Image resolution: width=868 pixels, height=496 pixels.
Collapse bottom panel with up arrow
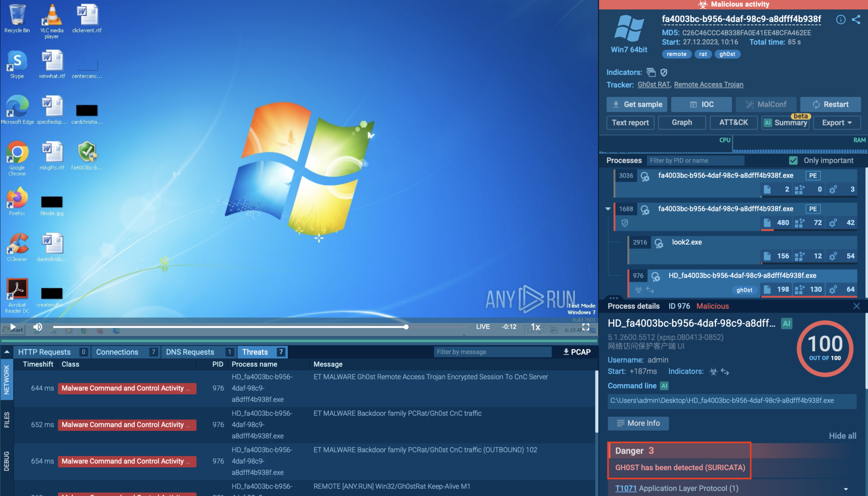7,352
